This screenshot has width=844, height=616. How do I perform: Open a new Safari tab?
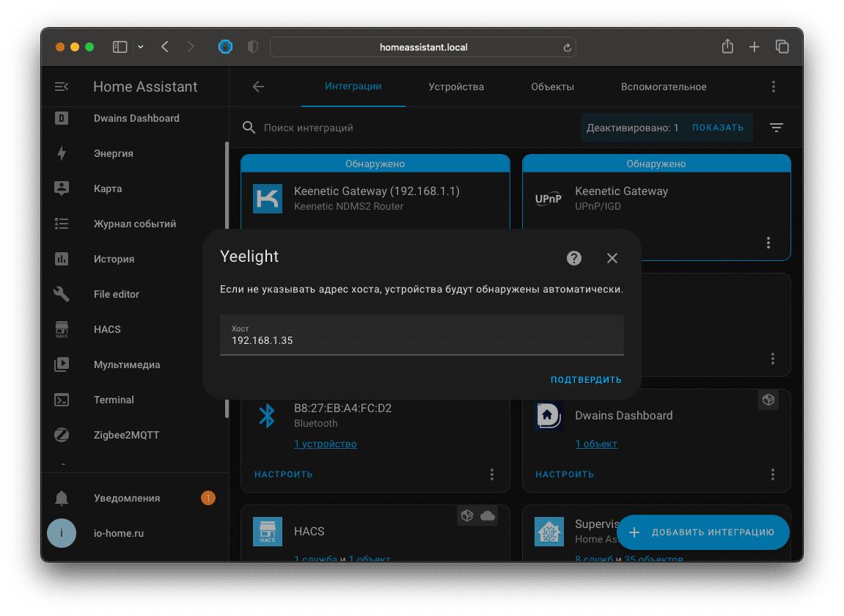click(754, 48)
